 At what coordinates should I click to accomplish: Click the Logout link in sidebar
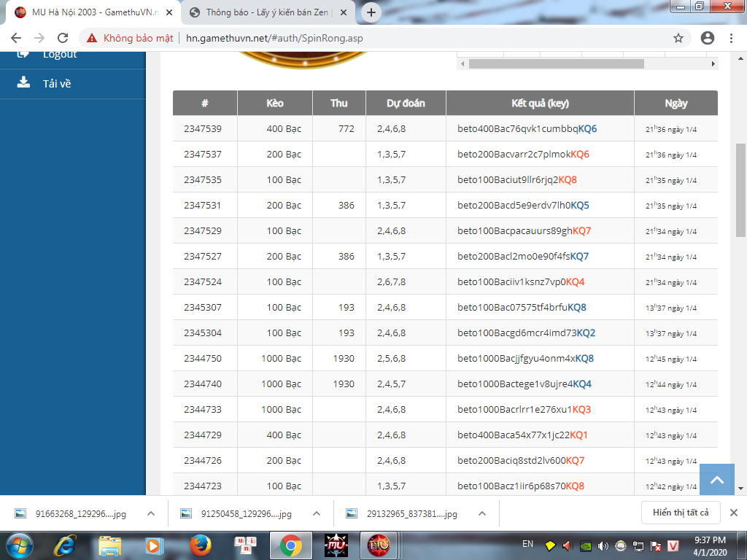tap(59, 54)
